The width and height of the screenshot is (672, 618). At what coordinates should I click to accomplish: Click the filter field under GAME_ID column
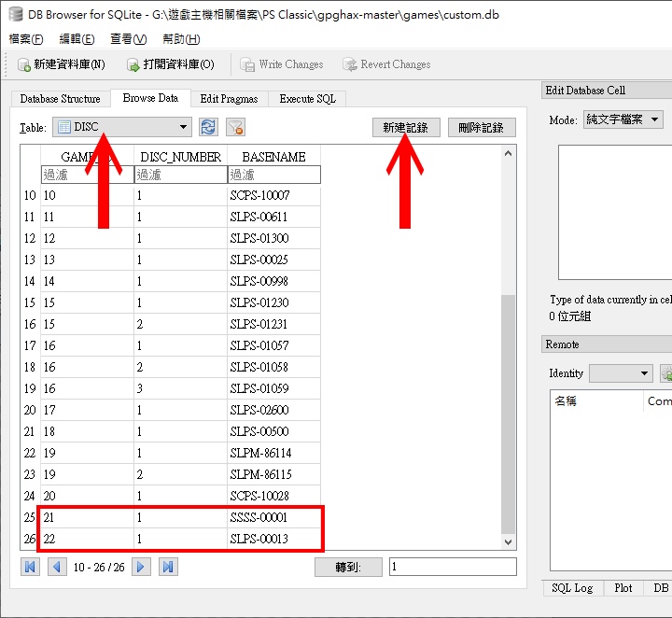point(88,175)
